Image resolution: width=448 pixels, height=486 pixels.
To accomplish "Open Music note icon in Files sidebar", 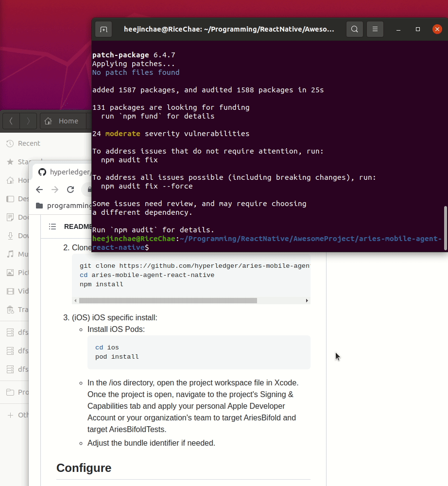I will click(10, 254).
